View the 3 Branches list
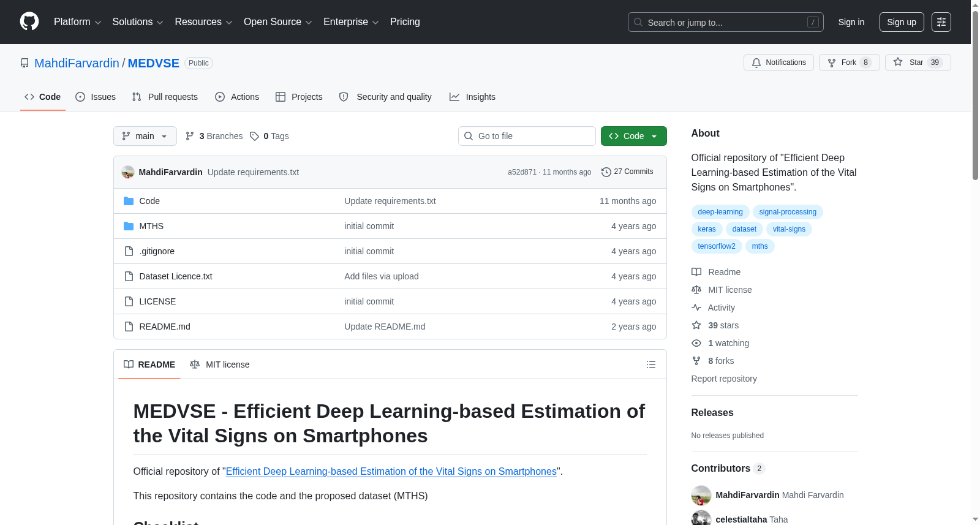This screenshot has width=980, height=525. click(214, 136)
